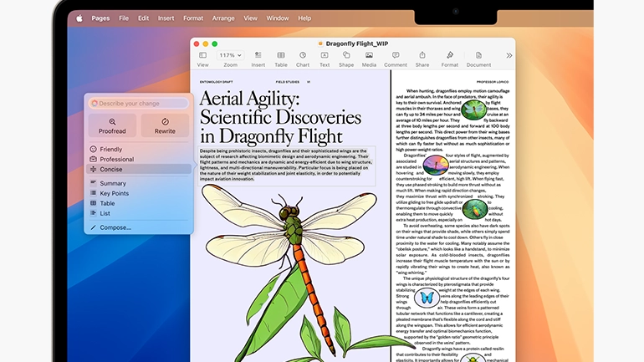Select the green beetle inline image
The width and height of the screenshot is (644, 362).
tap(475, 209)
